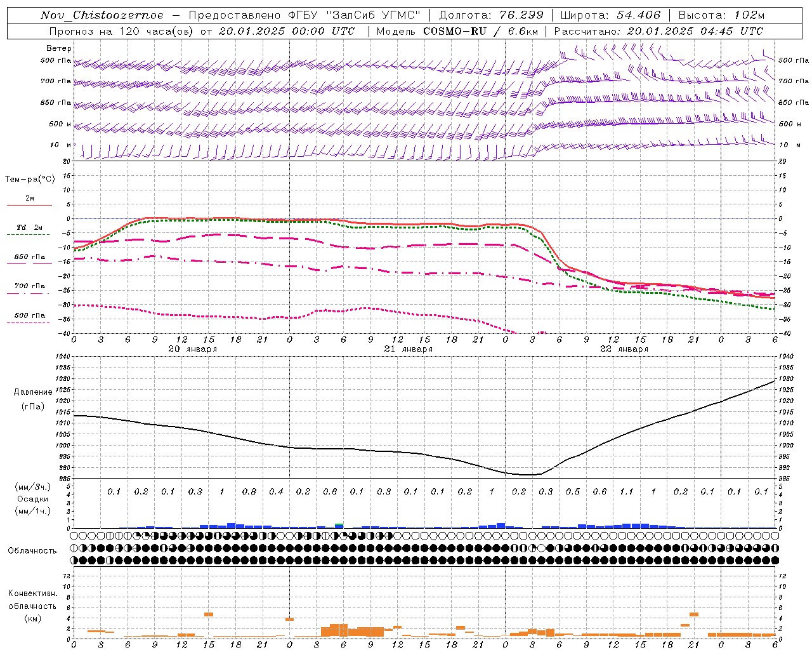Click the '21 января' date label
The image size is (812, 650).
pyautogui.click(x=409, y=349)
